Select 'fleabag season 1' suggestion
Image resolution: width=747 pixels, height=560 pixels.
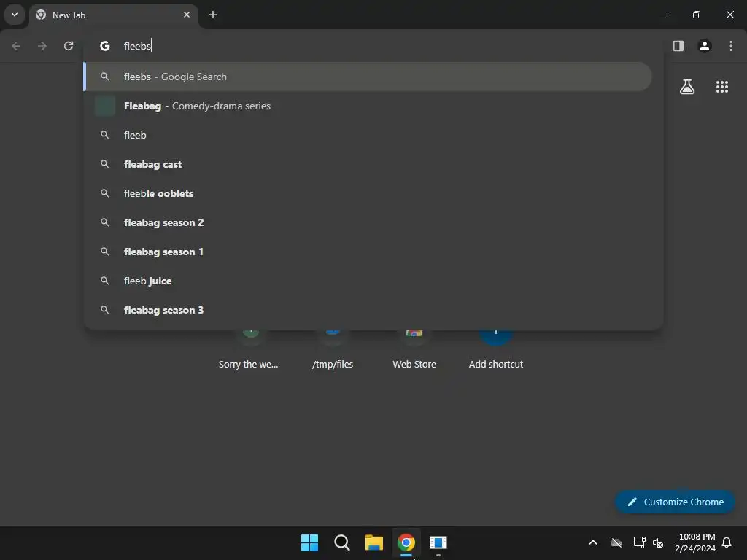coord(368,252)
